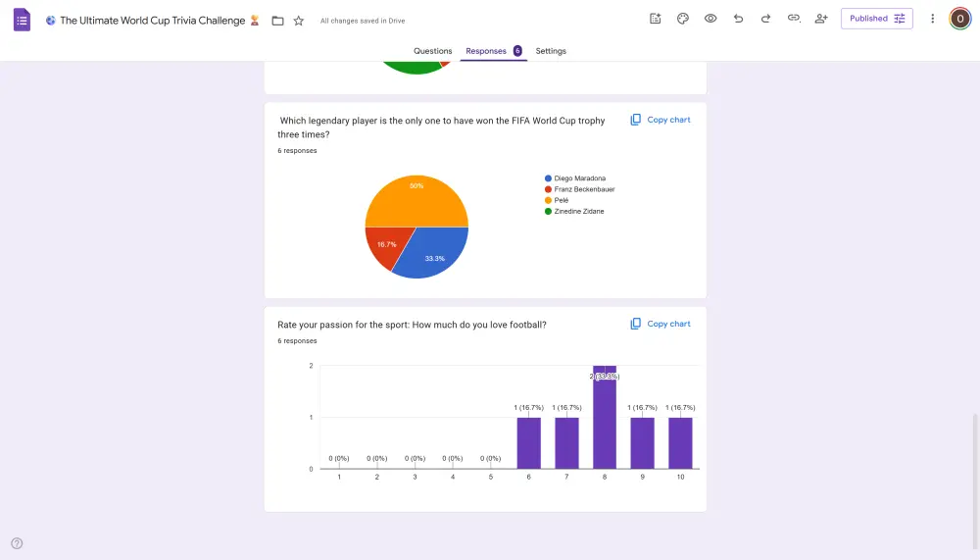This screenshot has width=980, height=560.
Task: Switch to Responses tab
Action: (493, 51)
